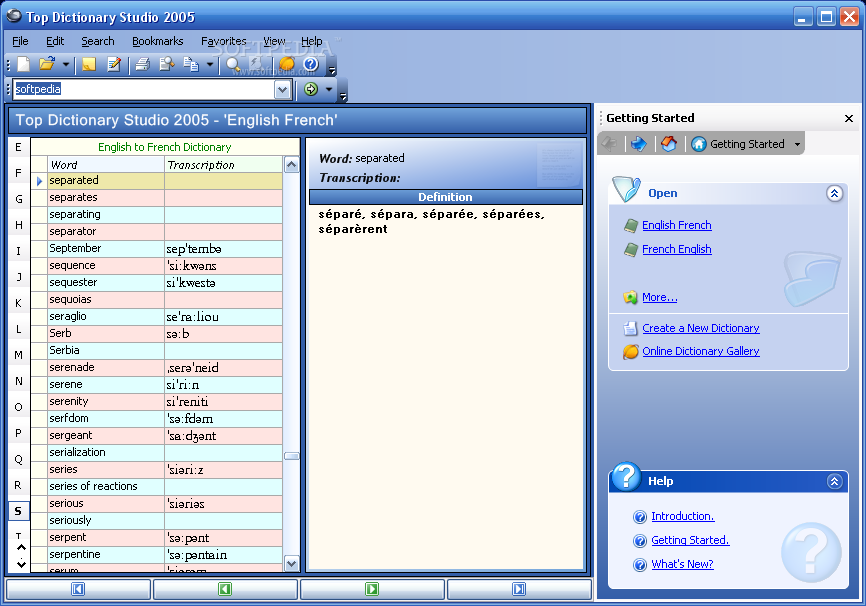Go to last entry navigation button
This screenshot has width=866, height=606.
pyautogui.click(x=519, y=589)
